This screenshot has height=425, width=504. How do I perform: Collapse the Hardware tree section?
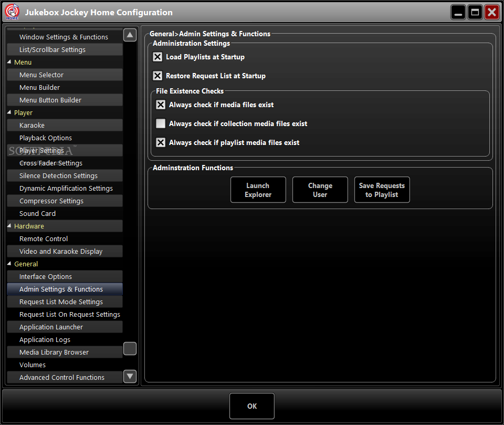[x=9, y=226]
